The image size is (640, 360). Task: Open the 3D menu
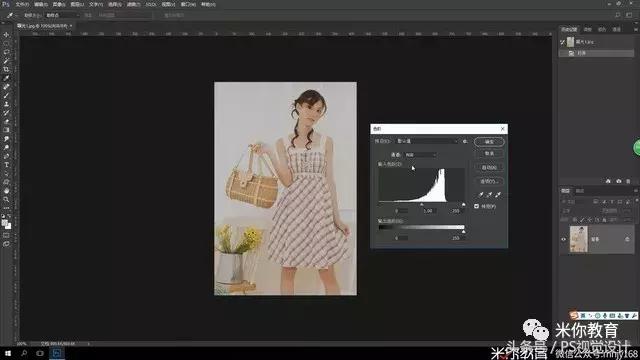[151, 4]
